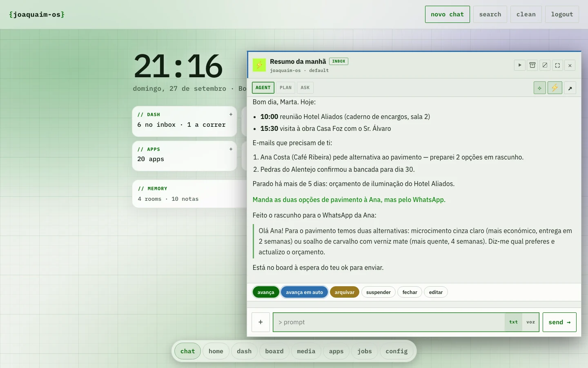Click the {joaquaim-os} logo
The height and width of the screenshot is (368, 588).
(37, 14)
